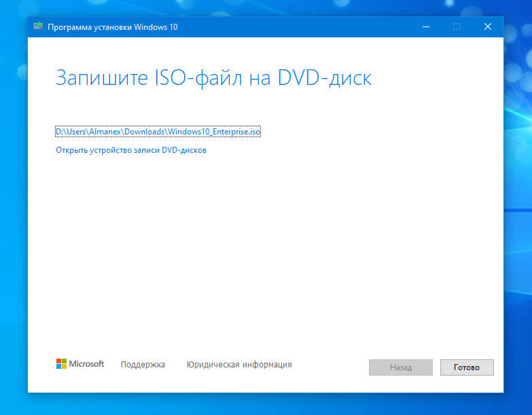This screenshot has height=415, width=532.
Task: Open the Юридическая информация link
Action: click(239, 365)
